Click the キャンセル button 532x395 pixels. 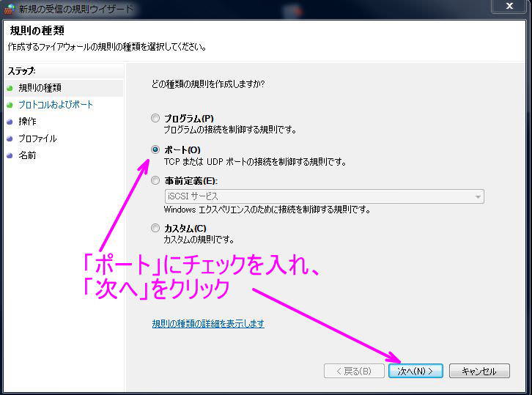tap(479, 371)
